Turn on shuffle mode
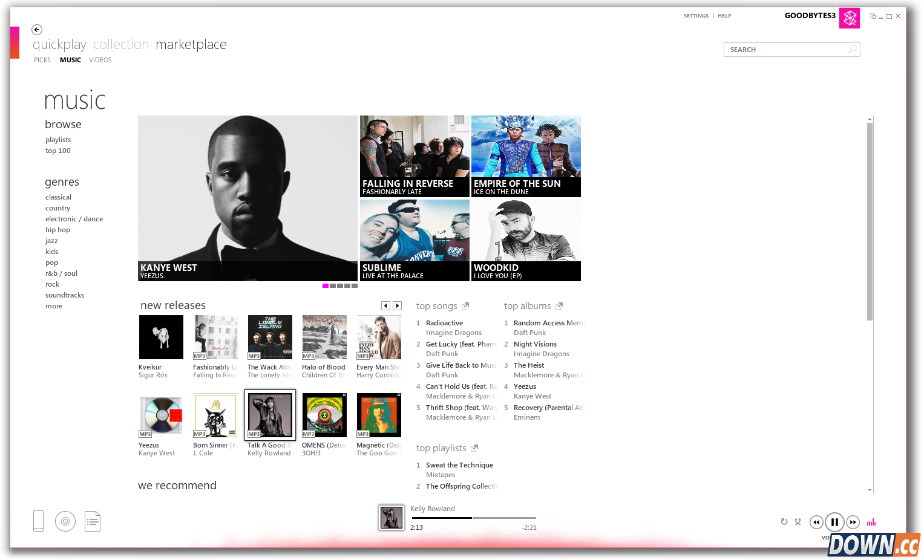Viewport: 924px width, 560px height. pos(798,521)
